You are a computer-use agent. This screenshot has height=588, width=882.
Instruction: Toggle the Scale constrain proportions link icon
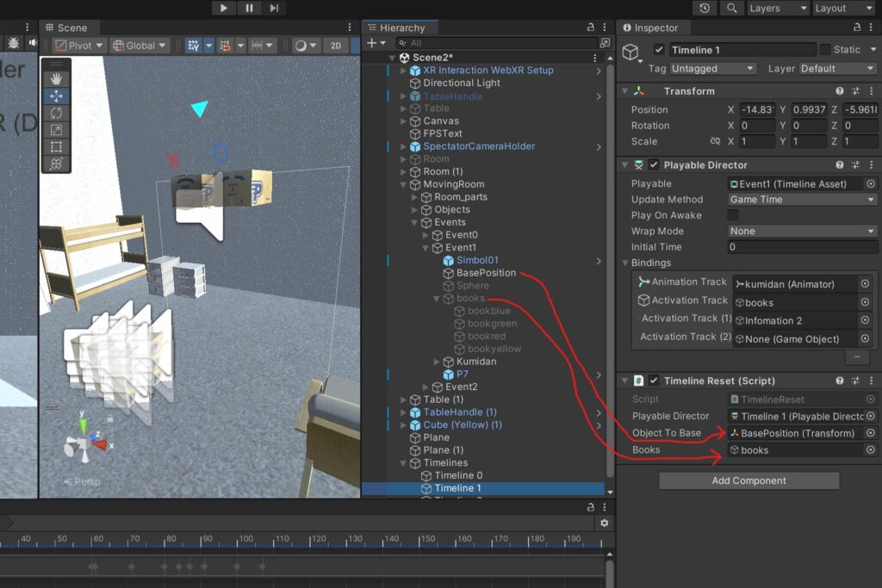(x=715, y=142)
